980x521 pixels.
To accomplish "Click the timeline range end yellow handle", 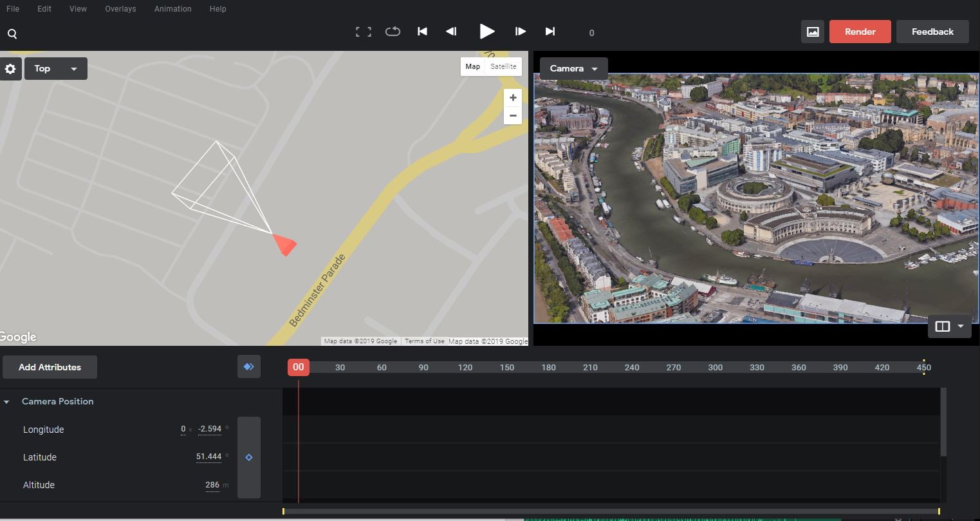I will [939, 511].
